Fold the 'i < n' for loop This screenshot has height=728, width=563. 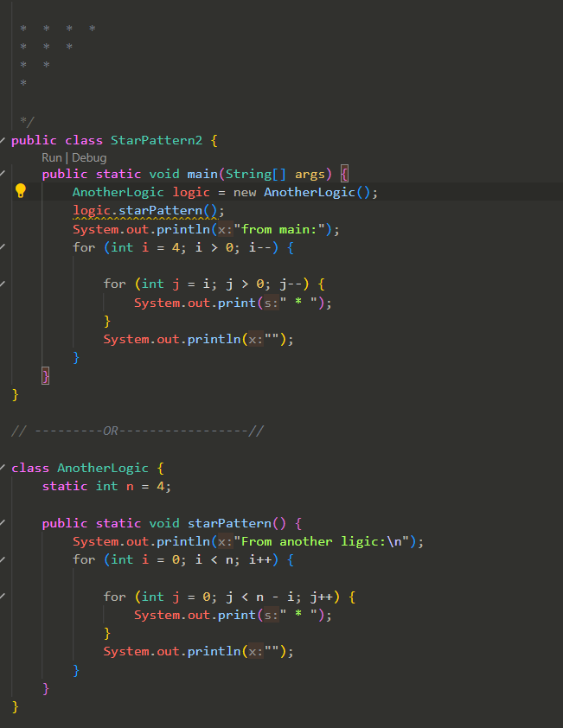(x=3, y=559)
